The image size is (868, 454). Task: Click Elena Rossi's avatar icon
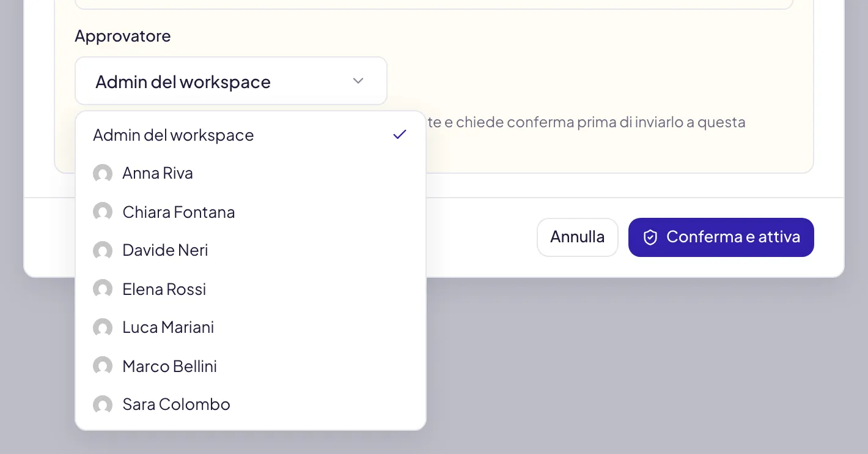tap(103, 289)
